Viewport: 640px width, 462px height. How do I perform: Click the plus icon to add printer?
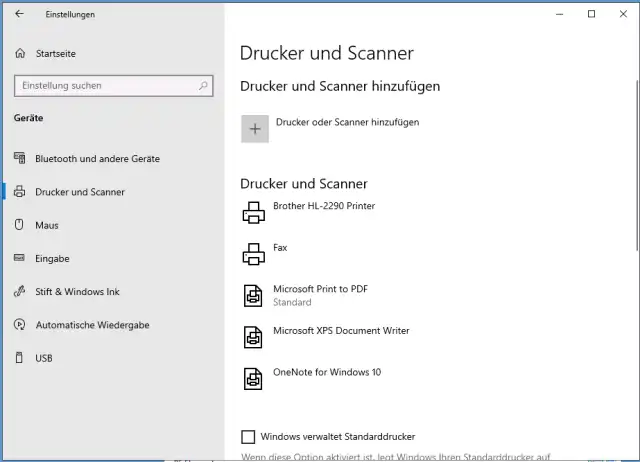pyautogui.click(x=255, y=129)
